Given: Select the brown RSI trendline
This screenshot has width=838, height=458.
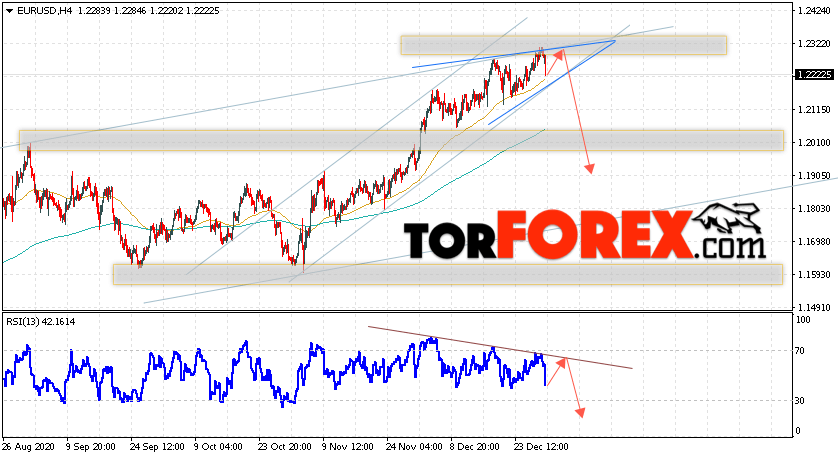Looking at the screenshot, I should [x=500, y=347].
